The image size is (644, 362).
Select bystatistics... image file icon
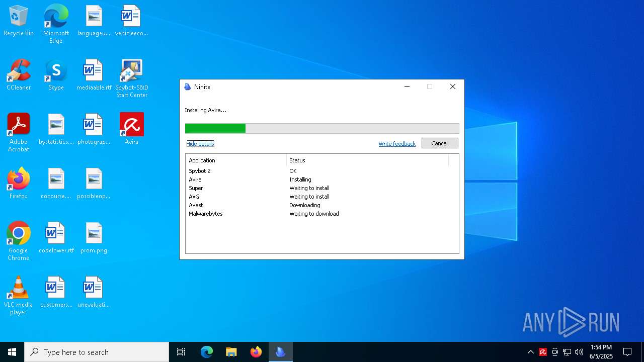[x=56, y=130]
